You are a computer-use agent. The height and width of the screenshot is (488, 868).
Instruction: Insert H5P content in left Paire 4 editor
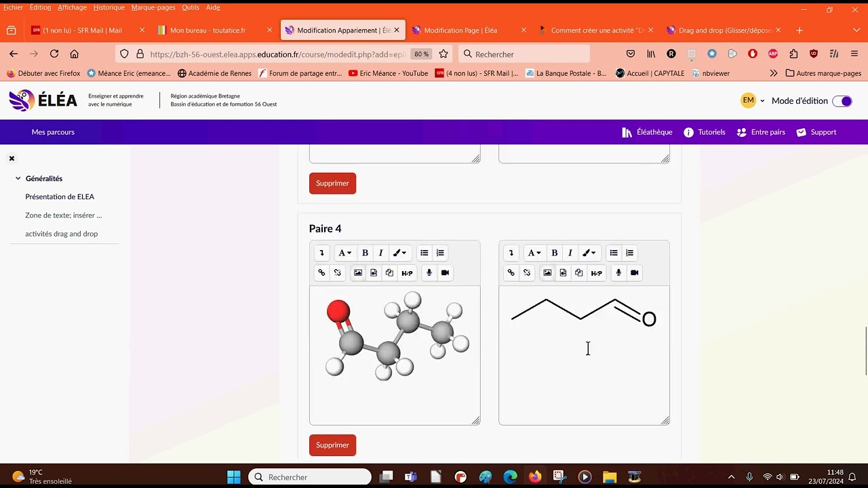point(407,272)
